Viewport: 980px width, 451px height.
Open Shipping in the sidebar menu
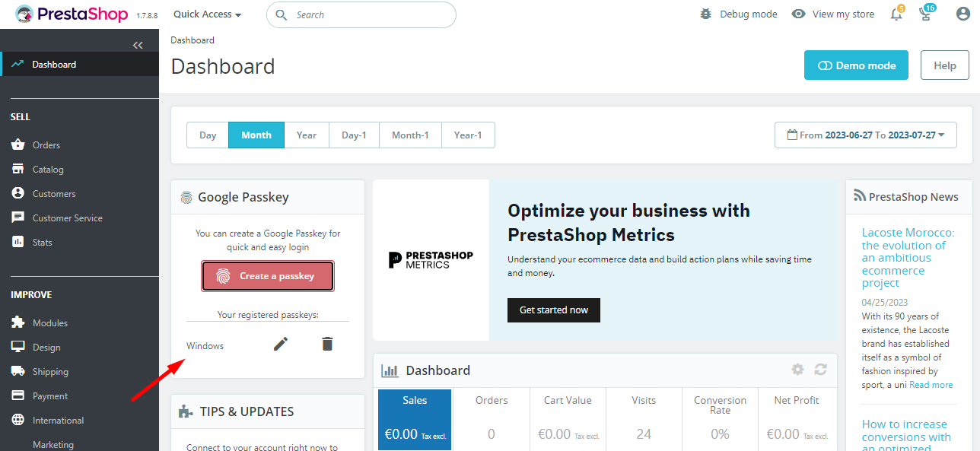[x=50, y=371]
